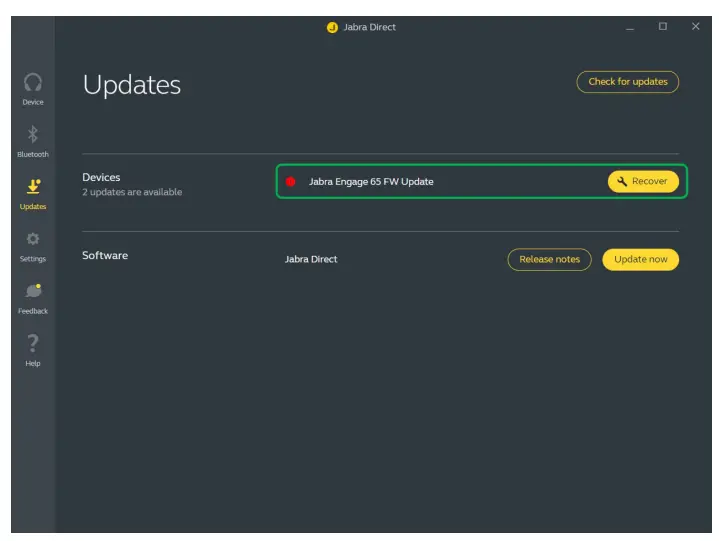View Release notes for Jabra Direct
The width and height of the screenshot is (719, 541).
549,259
